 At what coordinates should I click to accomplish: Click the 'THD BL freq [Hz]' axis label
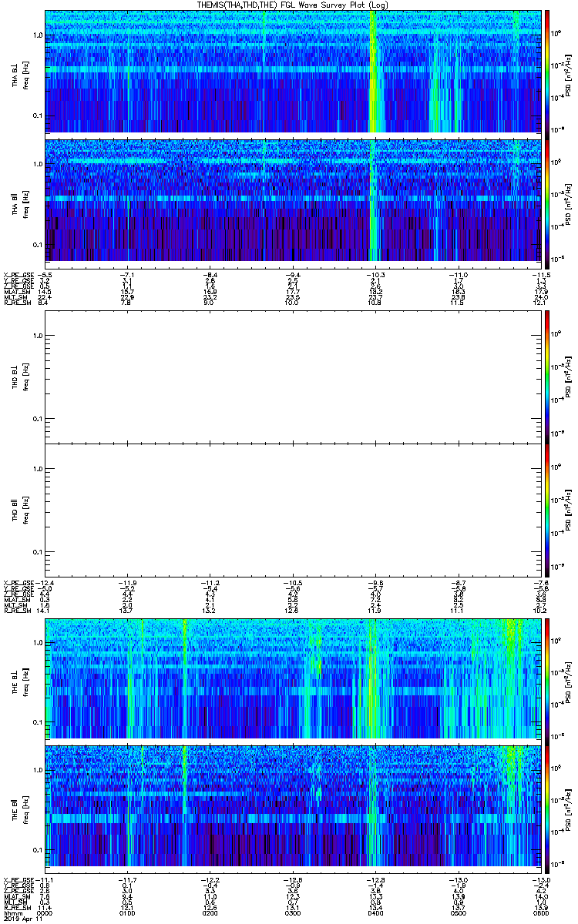20,376
